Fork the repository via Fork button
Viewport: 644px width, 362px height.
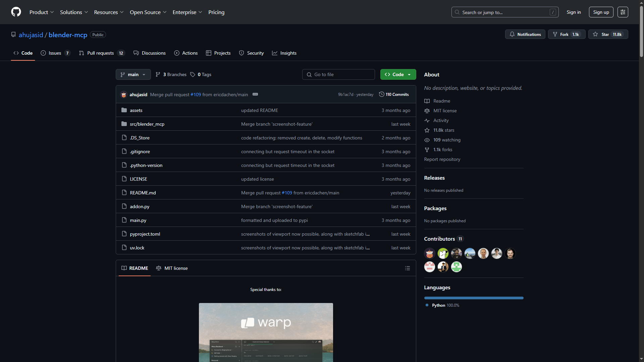tap(567, 34)
